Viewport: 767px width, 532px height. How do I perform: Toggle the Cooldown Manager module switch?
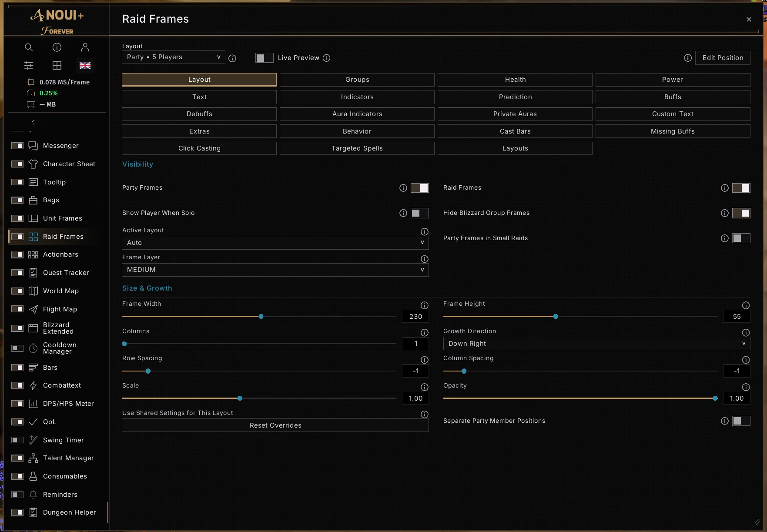click(17, 348)
